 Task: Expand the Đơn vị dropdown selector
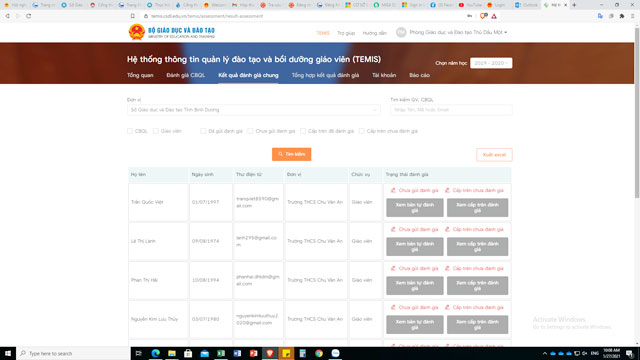253,110
